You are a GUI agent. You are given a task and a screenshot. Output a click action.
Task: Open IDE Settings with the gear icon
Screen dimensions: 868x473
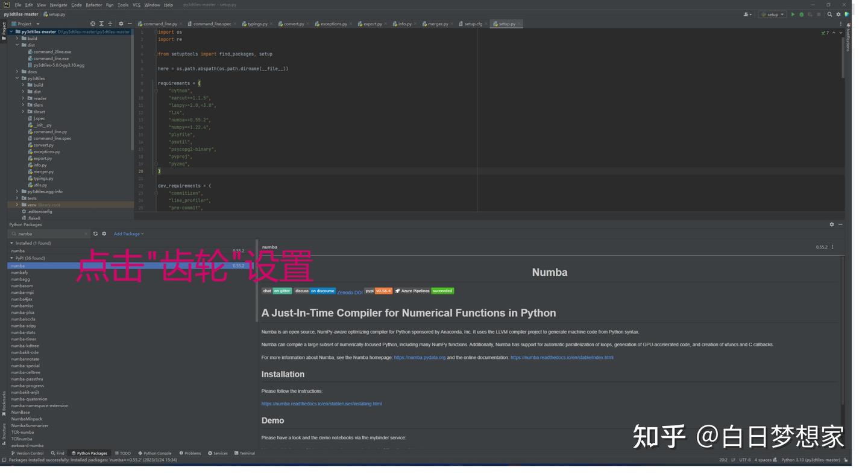pos(838,14)
